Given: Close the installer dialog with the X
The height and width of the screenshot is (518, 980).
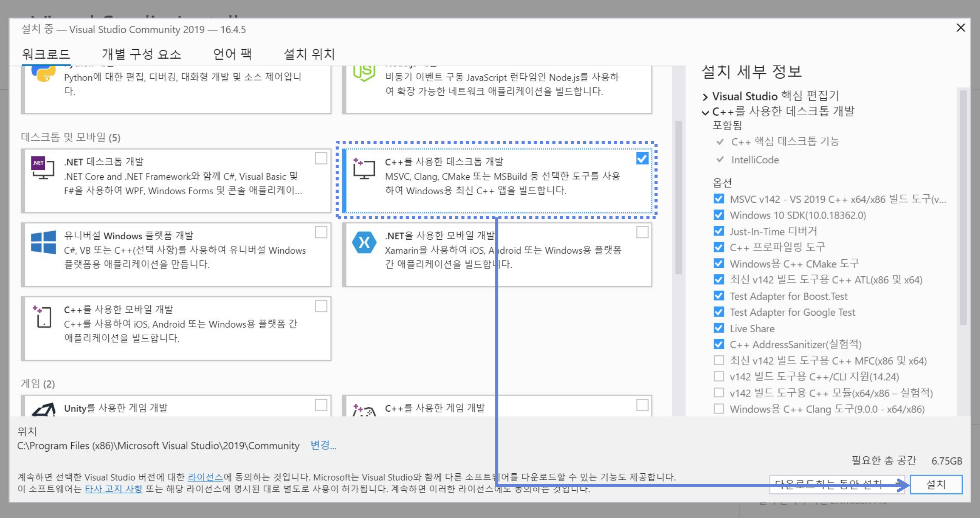Looking at the screenshot, I should pos(961,28).
